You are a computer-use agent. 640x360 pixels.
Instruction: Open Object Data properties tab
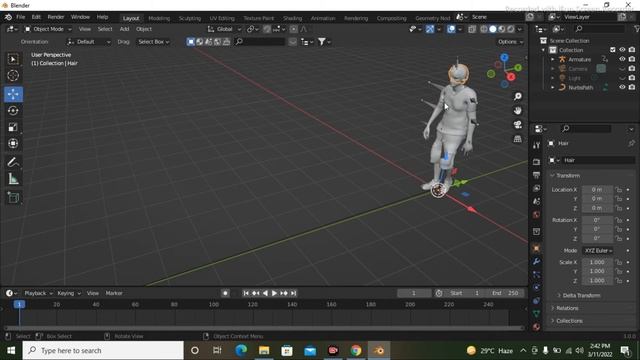click(x=537, y=313)
